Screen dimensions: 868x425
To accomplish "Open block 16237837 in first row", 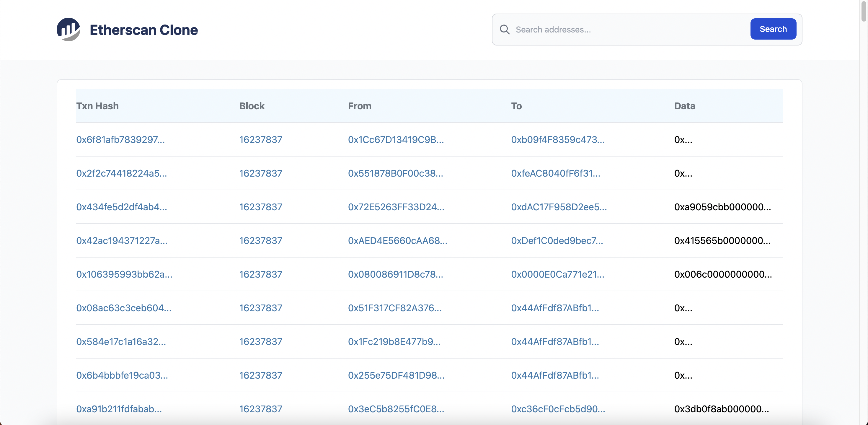I will (260, 139).
